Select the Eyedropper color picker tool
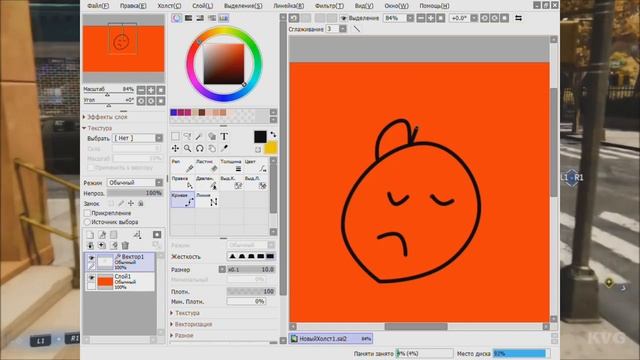This screenshot has width=640, height=360. (x=224, y=148)
